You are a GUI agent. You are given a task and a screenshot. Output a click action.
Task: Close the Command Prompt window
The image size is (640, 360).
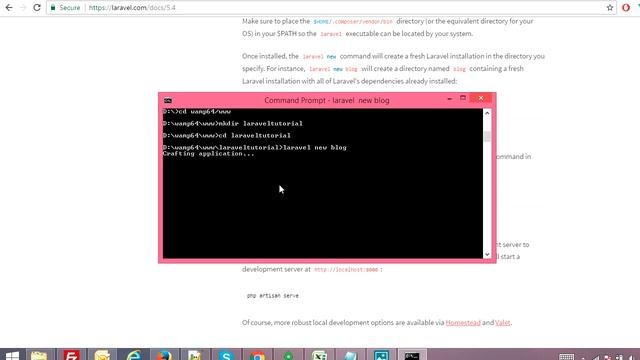[481, 98]
